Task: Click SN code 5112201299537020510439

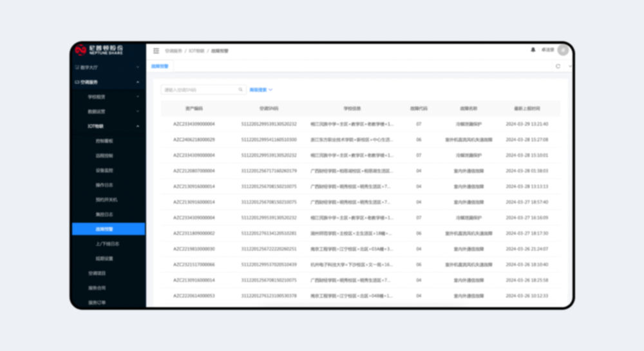Action: click(x=269, y=265)
